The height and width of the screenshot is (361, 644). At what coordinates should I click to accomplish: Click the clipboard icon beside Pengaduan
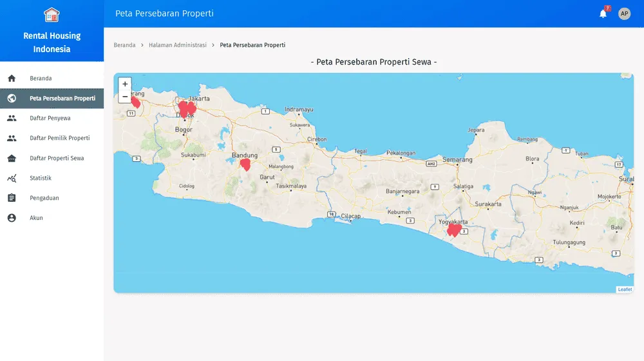[x=12, y=198]
